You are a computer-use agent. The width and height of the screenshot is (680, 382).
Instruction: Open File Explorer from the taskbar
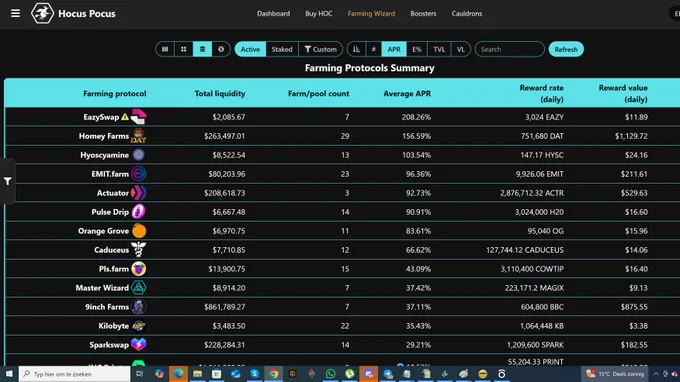click(197, 374)
